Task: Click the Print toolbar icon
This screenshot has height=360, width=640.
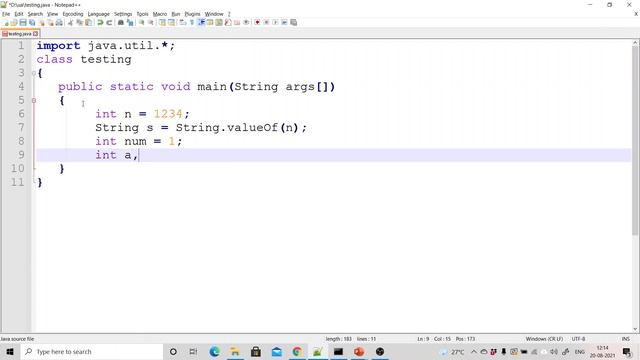Action: [x=59, y=22]
